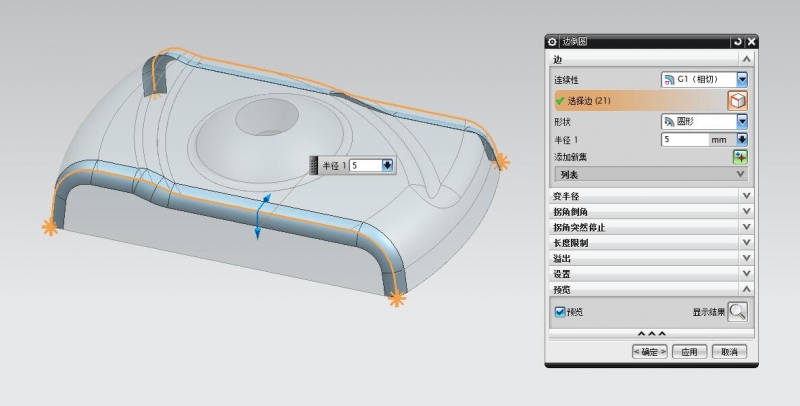Click the 显示结果 magnifier icon
The width and height of the screenshot is (800, 406).
pyautogui.click(x=738, y=311)
